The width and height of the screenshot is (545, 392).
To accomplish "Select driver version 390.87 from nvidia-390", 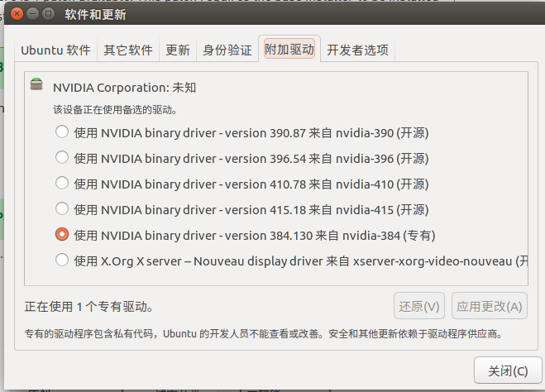I will click(x=62, y=132).
